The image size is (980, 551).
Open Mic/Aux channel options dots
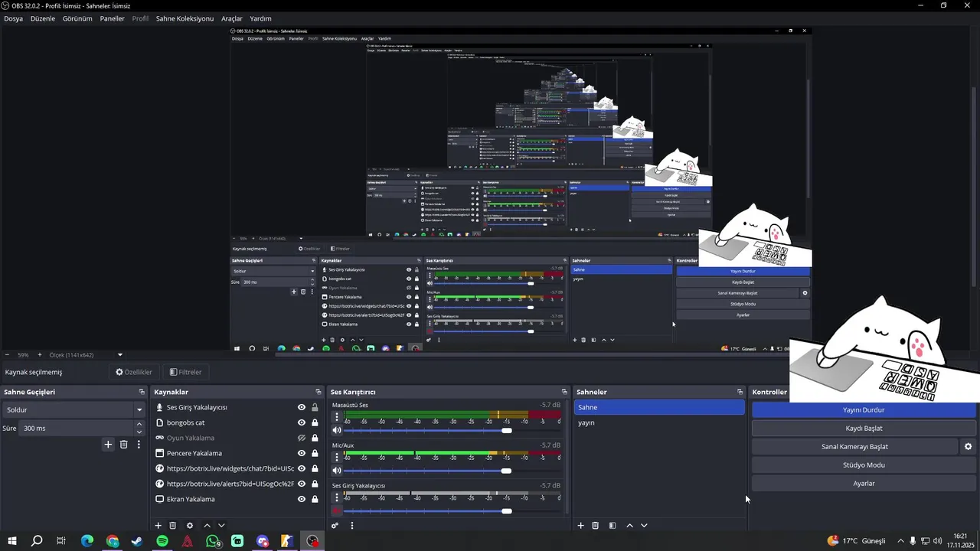pos(336,457)
